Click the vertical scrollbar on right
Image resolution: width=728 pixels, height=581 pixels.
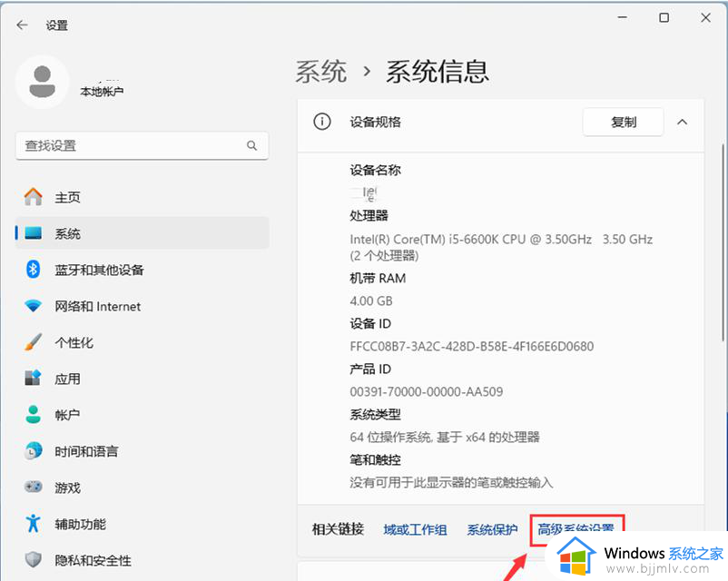pyautogui.click(x=723, y=243)
